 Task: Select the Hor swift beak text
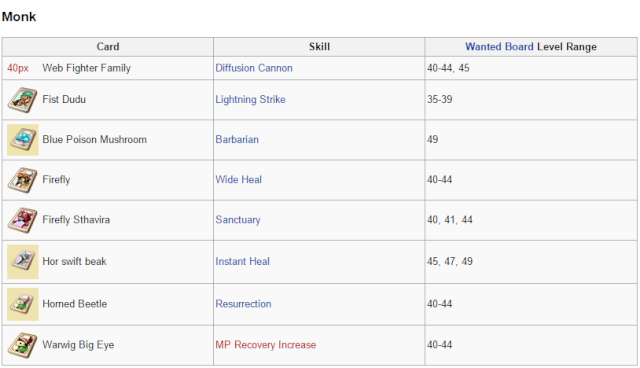coord(74,262)
